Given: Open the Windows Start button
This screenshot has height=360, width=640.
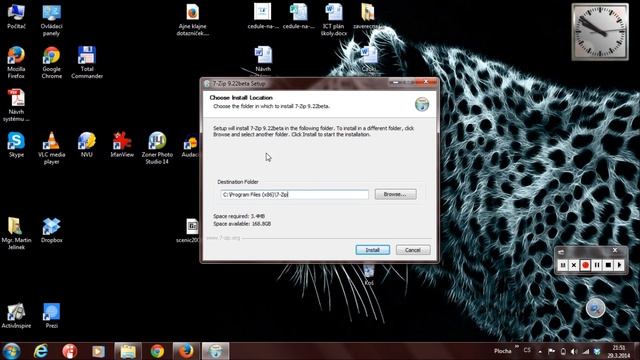Looking at the screenshot, I should [x=11, y=351].
